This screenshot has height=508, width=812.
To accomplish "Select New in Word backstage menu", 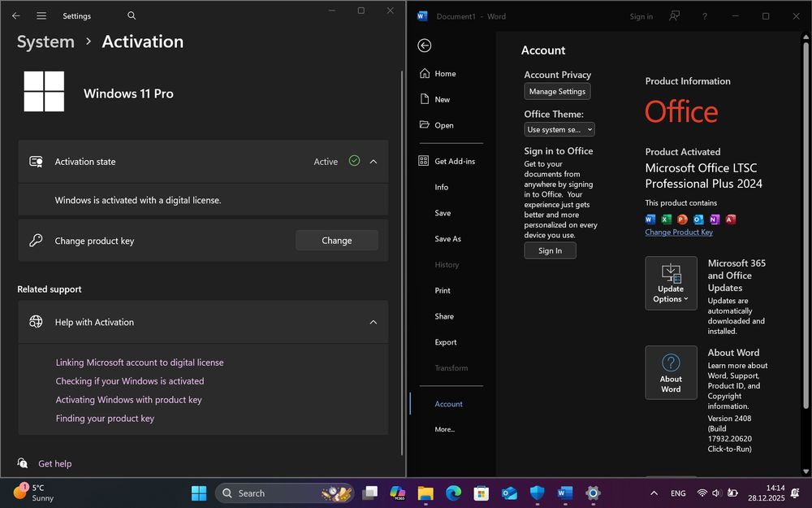I will coord(442,99).
